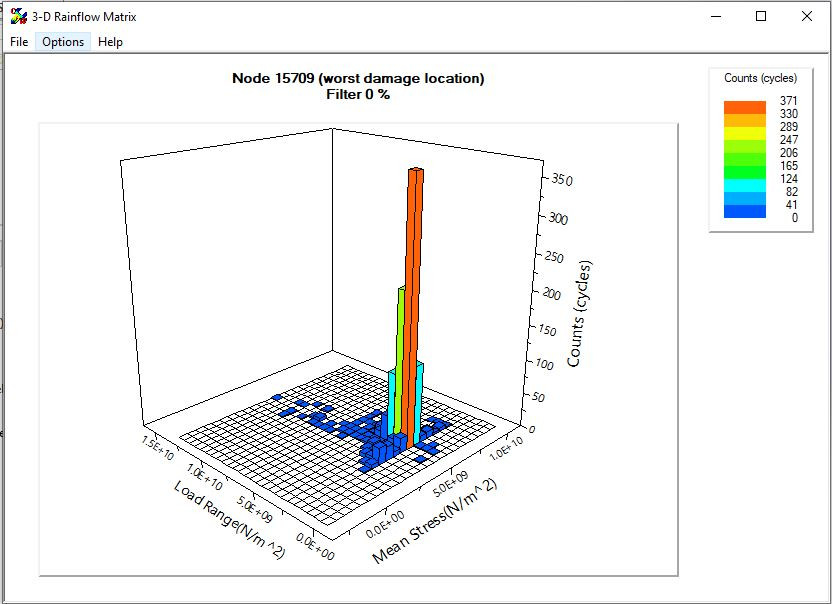Click the tallest orange bar in chart
Image resolution: width=832 pixels, height=604 pixels.
[415, 300]
